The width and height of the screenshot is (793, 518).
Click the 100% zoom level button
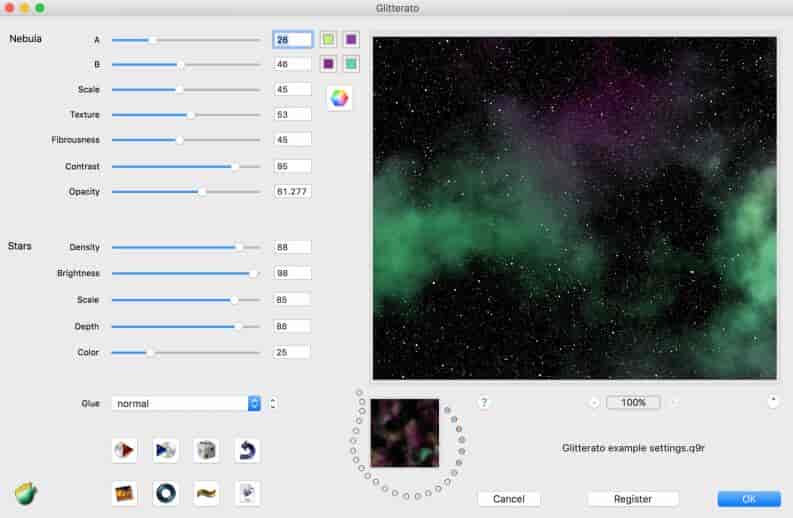coord(633,402)
